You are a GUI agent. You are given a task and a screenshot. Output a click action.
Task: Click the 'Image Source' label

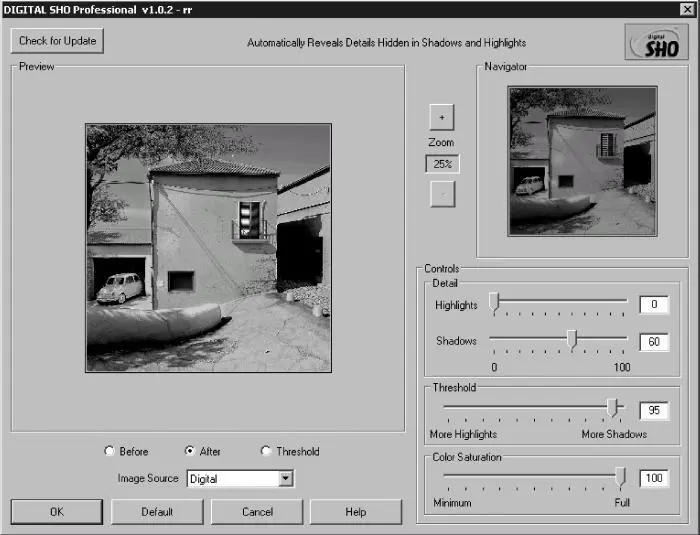pos(148,478)
